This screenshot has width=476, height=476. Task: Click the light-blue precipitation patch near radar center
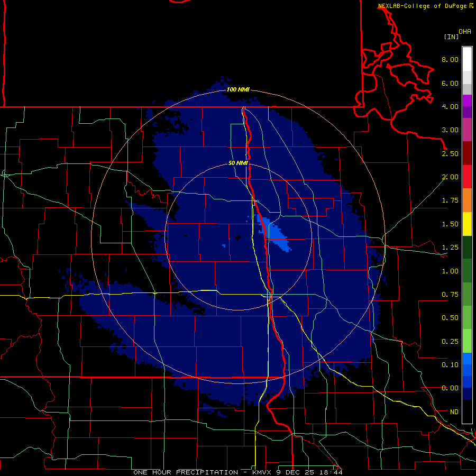[274, 233]
